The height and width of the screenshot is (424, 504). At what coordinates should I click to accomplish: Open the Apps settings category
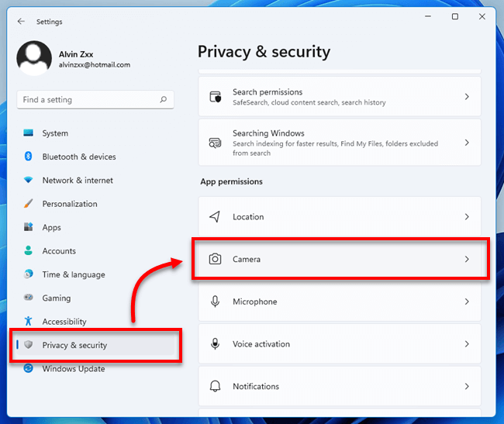click(x=52, y=228)
